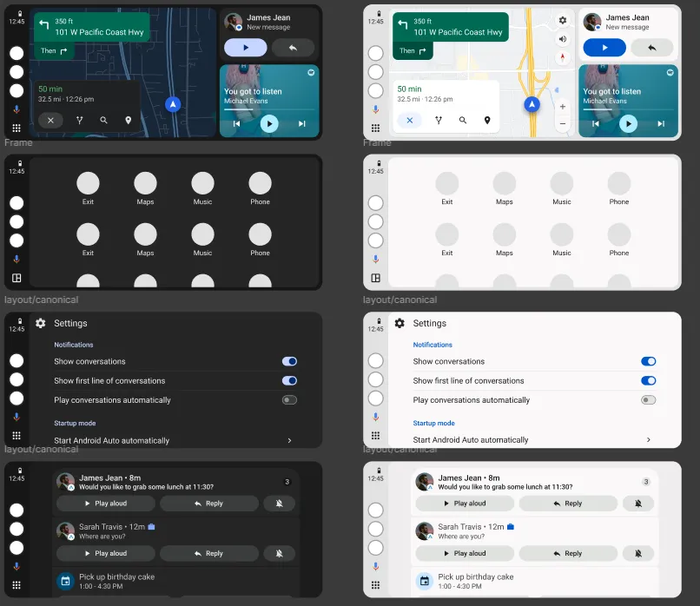700x606 pixels.
Task: Close navigation with X in dark map frame
Action: 50,120
